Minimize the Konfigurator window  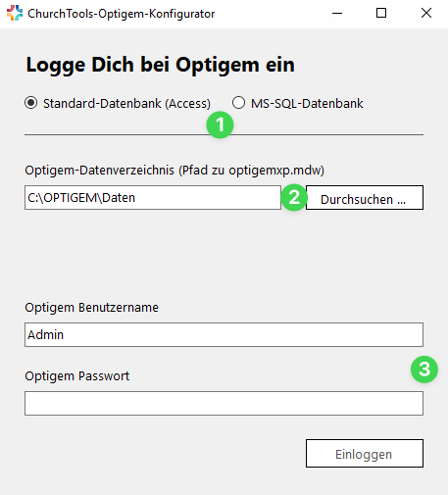(337, 14)
